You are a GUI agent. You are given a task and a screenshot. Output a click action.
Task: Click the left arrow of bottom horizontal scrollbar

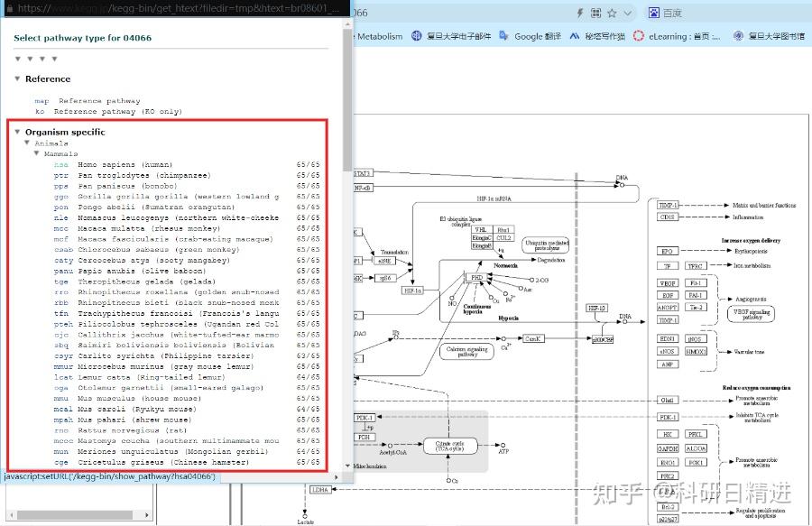coord(12,515)
